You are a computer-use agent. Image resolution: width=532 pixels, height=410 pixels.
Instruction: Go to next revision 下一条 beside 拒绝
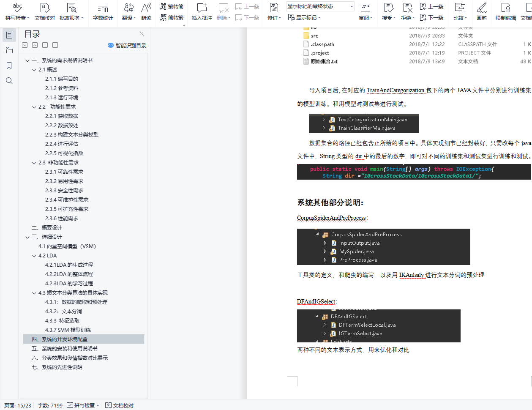pyautogui.click(x=431, y=17)
